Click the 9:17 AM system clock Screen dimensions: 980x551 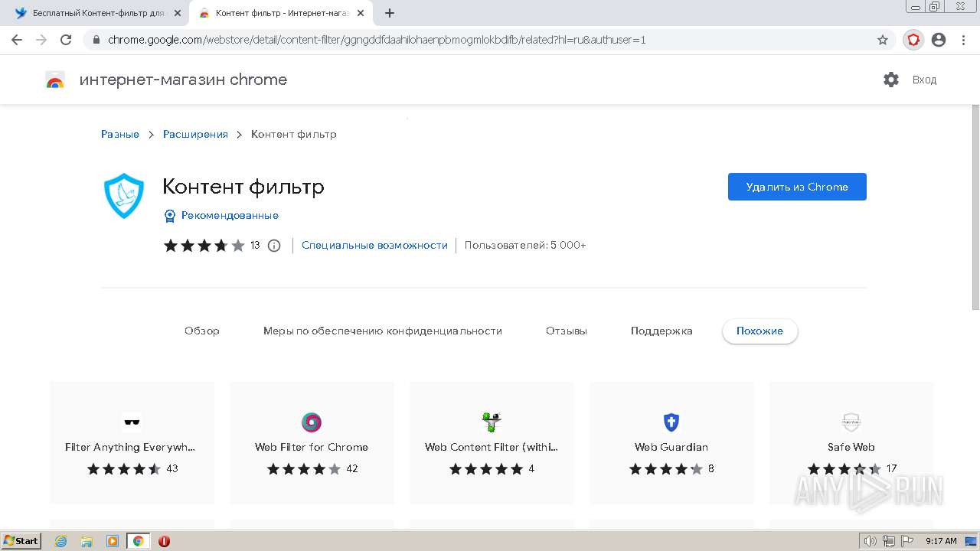(941, 541)
